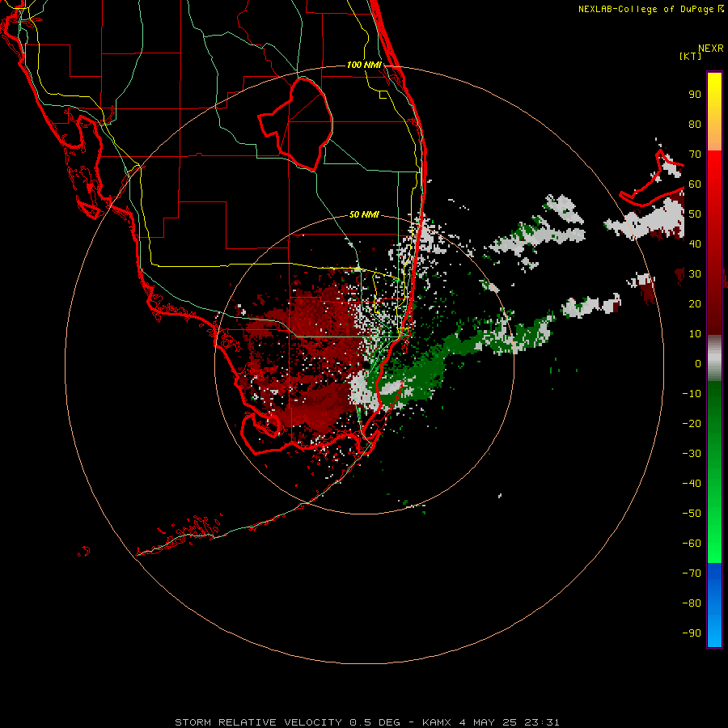
Task: Click the KT units label above the color bar
Action: point(691,56)
